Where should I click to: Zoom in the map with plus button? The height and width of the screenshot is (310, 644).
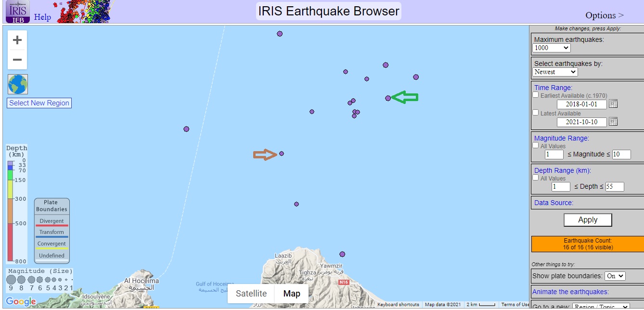(x=17, y=40)
